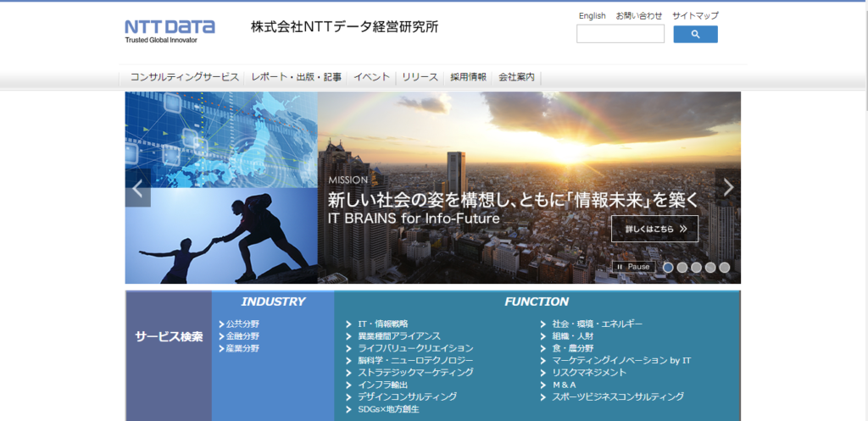Open サイトマップ link

coord(695,15)
